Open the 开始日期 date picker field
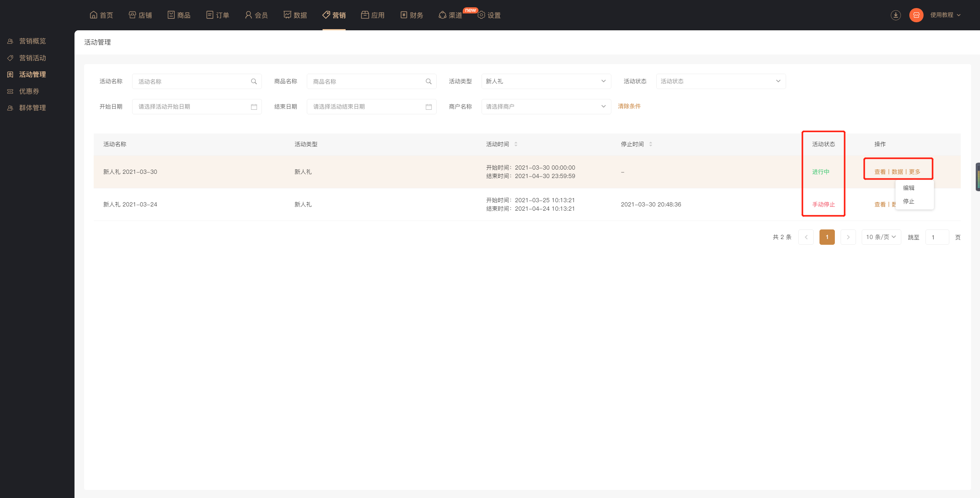Image resolution: width=980 pixels, height=498 pixels. [197, 107]
